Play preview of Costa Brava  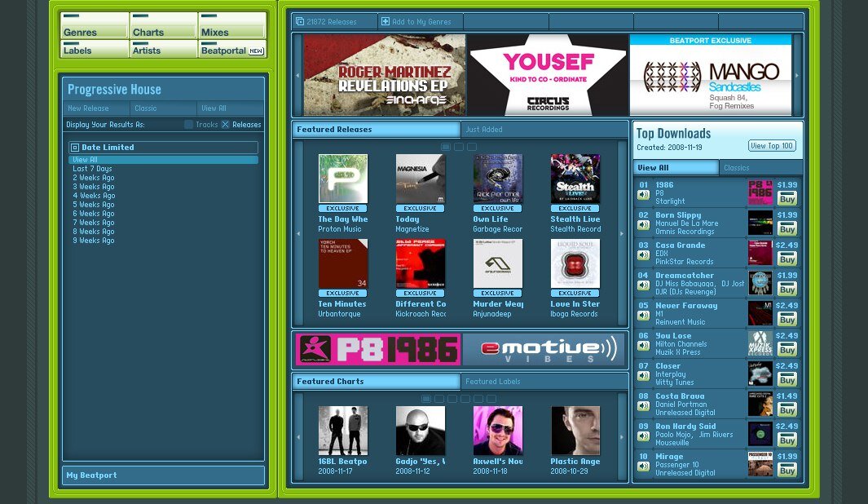pos(643,406)
